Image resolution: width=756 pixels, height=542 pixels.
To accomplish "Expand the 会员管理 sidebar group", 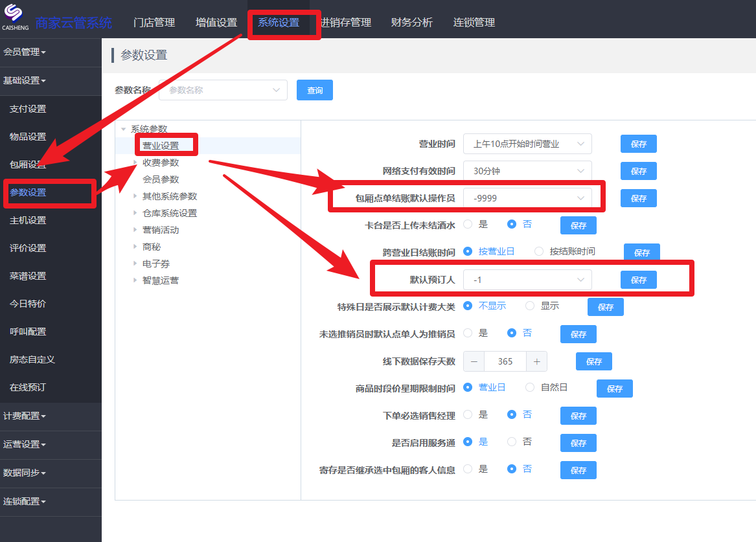I will pyautogui.click(x=24, y=52).
